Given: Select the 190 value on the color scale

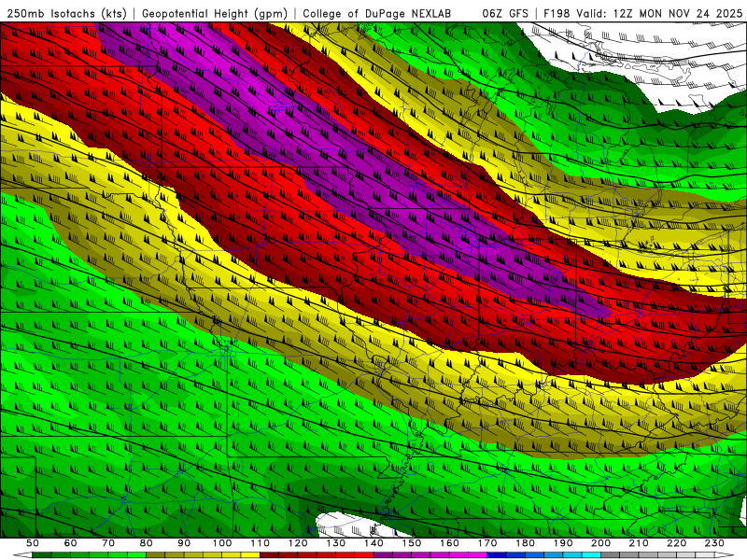Looking at the screenshot, I should pyautogui.click(x=563, y=543).
